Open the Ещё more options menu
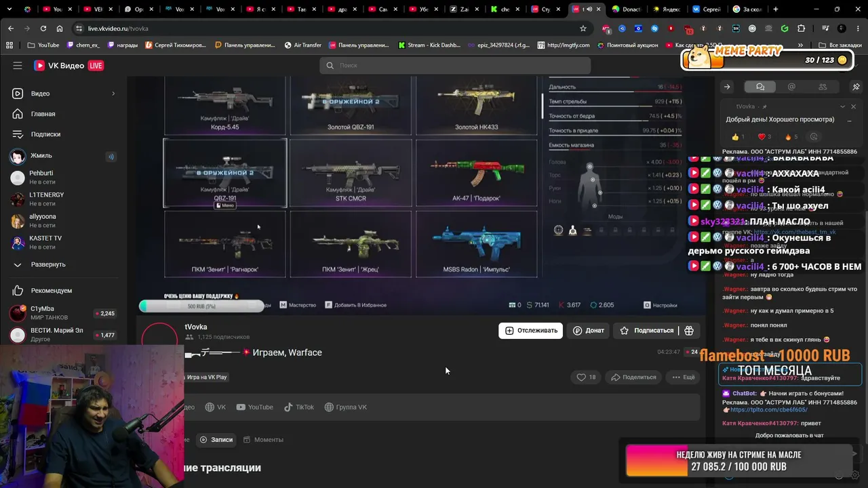Screen dimensions: 868x488 click(x=684, y=377)
